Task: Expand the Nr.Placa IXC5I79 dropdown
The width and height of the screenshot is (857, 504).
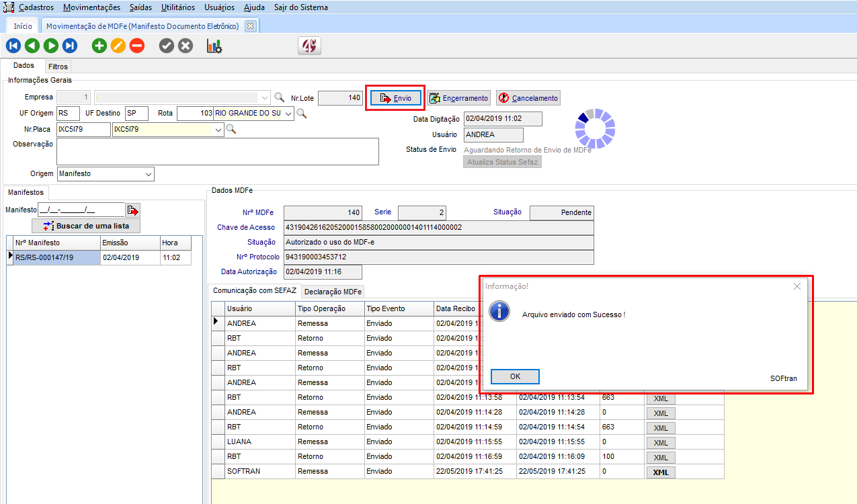Action: [217, 130]
